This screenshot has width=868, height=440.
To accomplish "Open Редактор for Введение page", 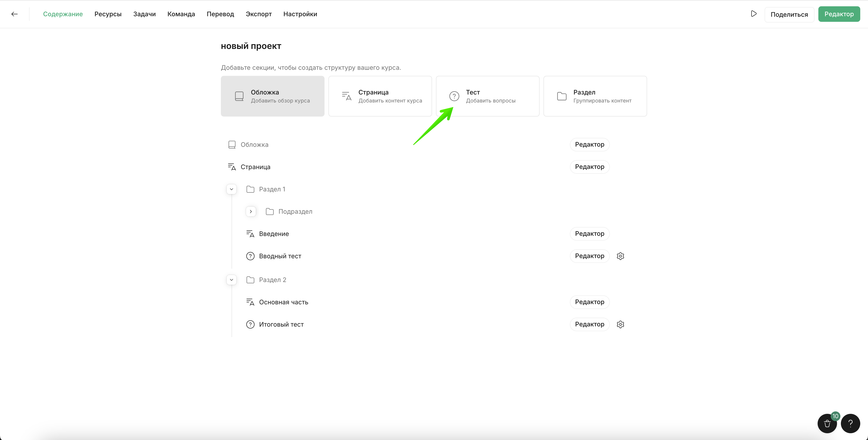I will [589, 234].
